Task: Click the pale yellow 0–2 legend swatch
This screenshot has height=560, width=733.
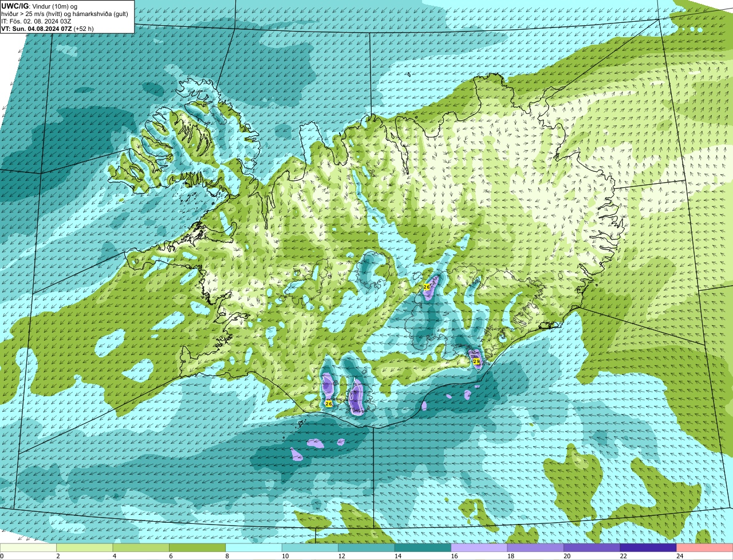Action: (29, 548)
